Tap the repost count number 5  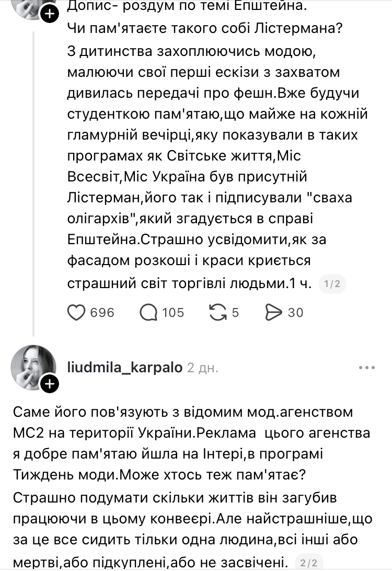[x=235, y=312]
